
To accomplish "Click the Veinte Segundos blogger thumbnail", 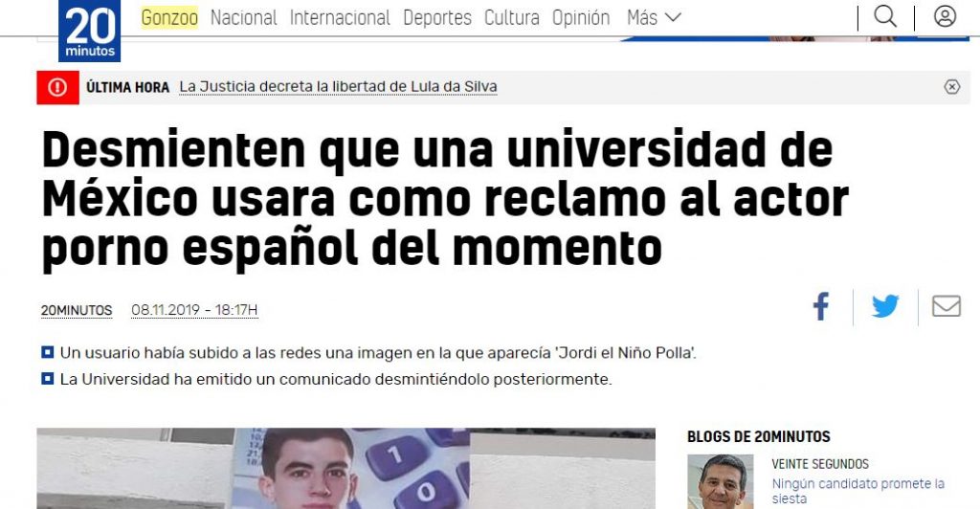I will (720, 481).
